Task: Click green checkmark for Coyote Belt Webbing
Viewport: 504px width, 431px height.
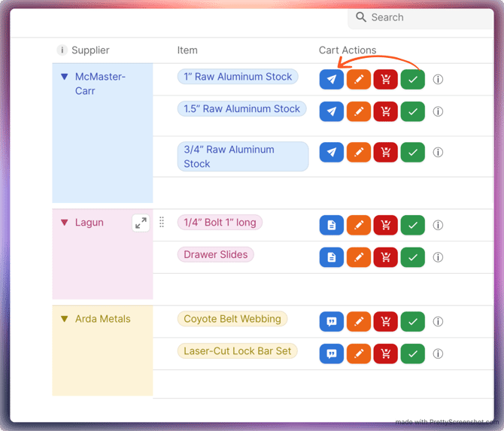Action: (413, 321)
